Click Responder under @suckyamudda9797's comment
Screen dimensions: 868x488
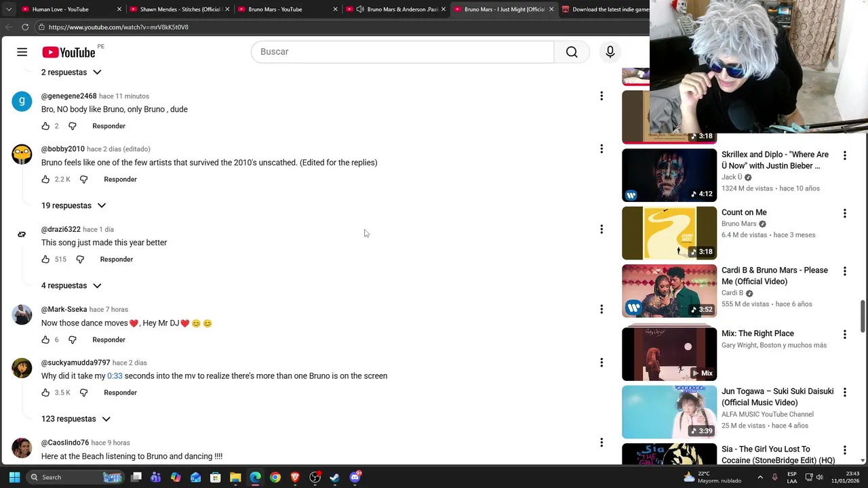[x=120, y=392]
